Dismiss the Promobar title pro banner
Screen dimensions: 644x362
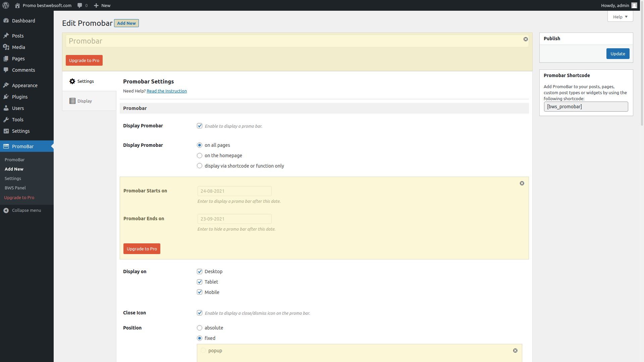pos(526,39)
